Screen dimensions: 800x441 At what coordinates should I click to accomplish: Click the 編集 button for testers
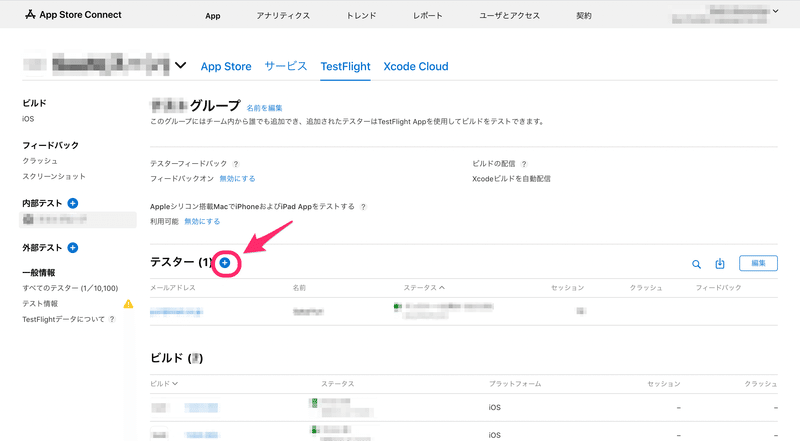[x=758, y=263]
